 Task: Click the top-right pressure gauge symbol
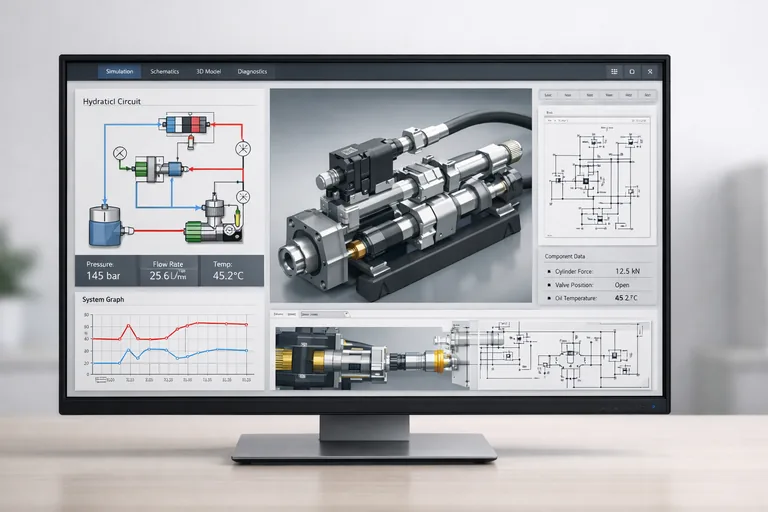point(241,150)
